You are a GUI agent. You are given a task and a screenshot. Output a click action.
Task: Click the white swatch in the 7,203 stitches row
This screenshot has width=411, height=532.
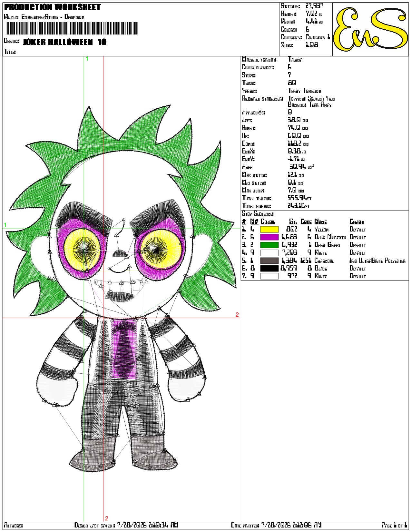[269, 253]
